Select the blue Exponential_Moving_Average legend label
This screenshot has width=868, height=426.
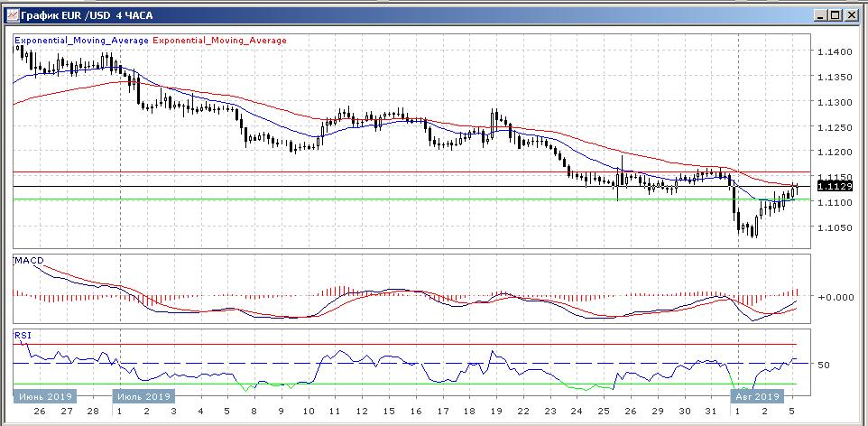pyautogui.click(x=81, y=41)
